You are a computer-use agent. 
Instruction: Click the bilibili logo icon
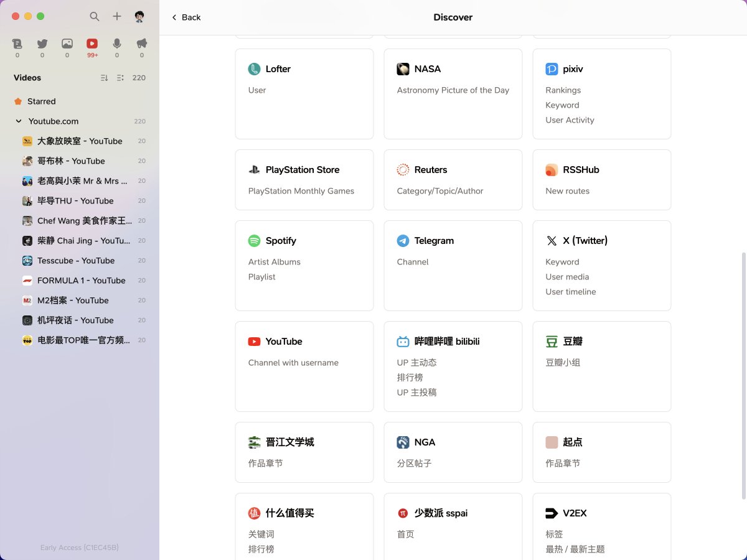pos(403,342)
